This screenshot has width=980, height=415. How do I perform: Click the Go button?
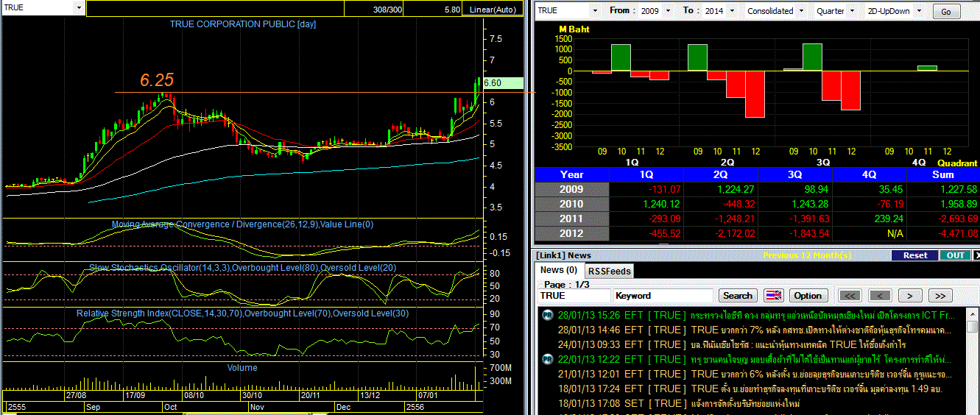(946, 12)
